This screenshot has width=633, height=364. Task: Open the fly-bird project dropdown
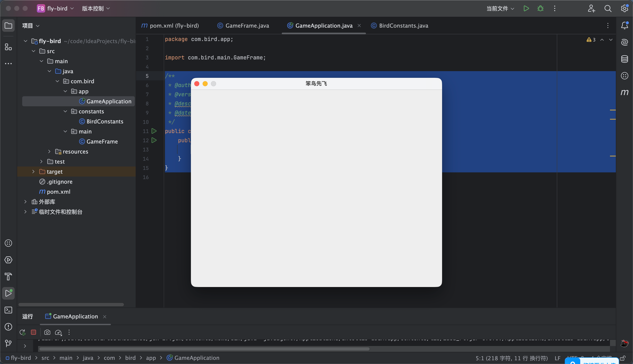[x=55, y=9]
